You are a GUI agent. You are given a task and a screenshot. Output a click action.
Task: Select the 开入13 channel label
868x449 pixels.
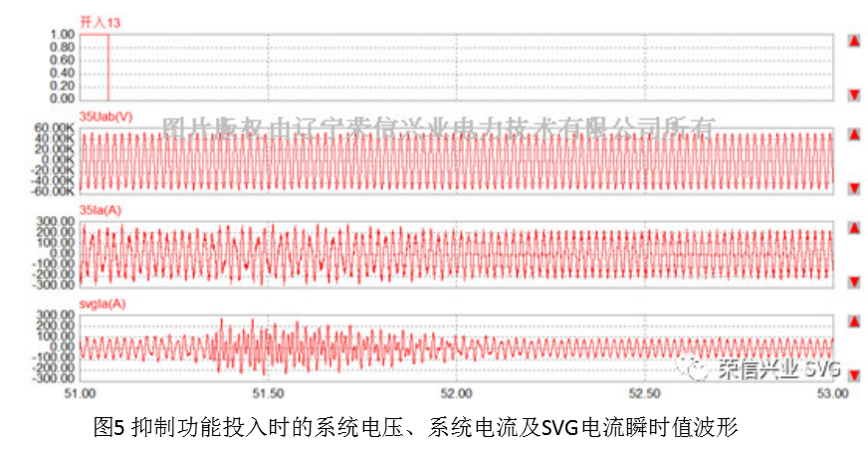pos(101,22)
